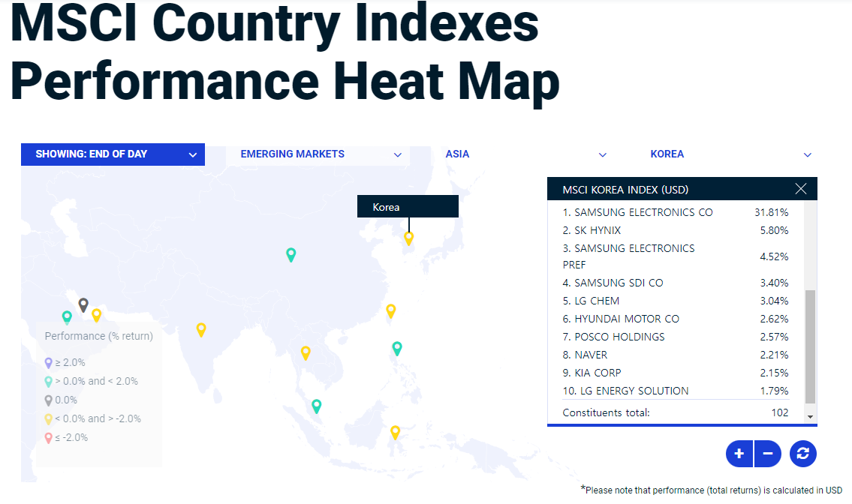Reset the map with refresh button

pos(802,454)
